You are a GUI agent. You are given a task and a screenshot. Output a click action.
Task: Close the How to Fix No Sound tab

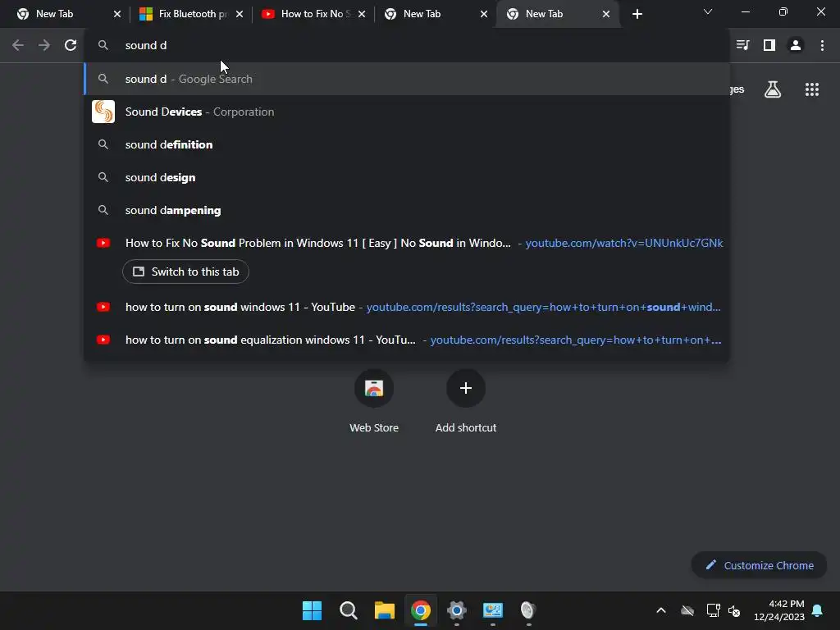click(362, 14)
